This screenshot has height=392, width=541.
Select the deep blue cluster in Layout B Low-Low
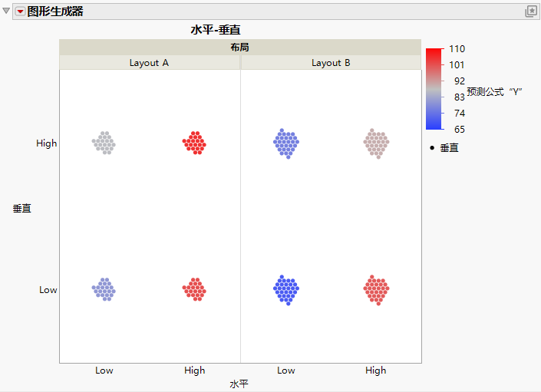pyautogui.click(x=286, y=290)
